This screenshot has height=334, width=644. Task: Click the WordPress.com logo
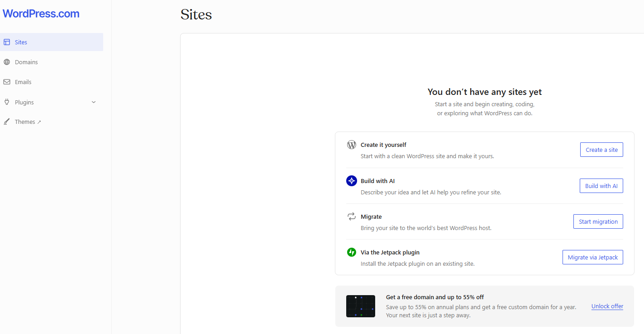(x=41, y=14)
